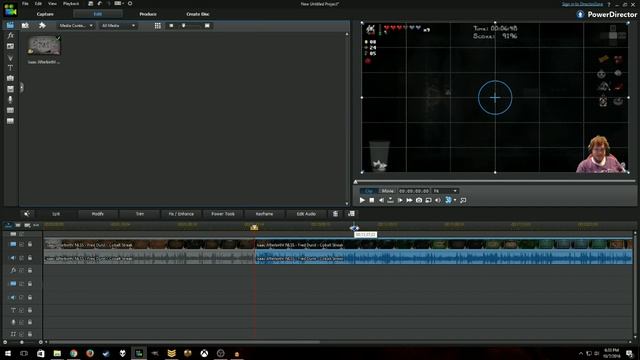Open the Chapter Room

pos(10,110)
